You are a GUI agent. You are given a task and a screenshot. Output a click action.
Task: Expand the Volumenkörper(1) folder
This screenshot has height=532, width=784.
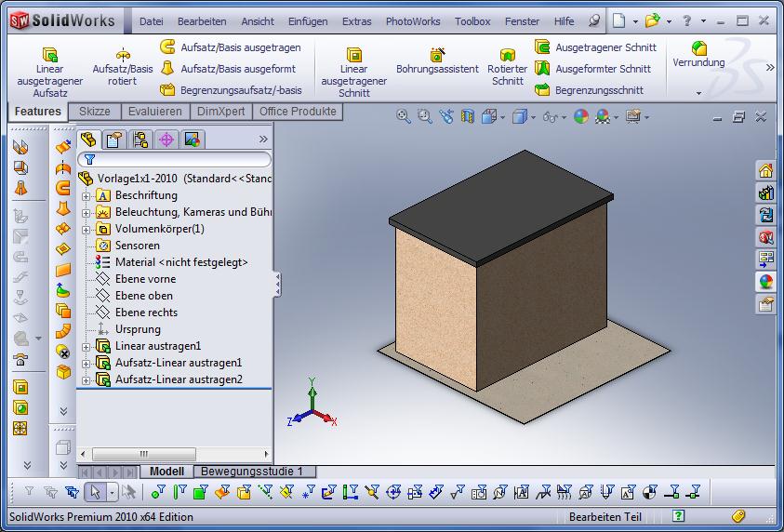pyautogui.click(x=86, y=230)
